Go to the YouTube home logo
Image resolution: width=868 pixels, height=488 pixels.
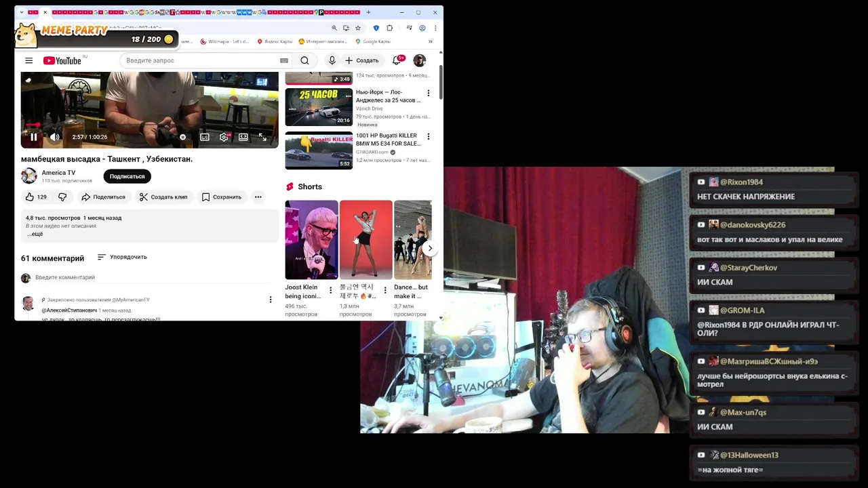pos(62,60)
